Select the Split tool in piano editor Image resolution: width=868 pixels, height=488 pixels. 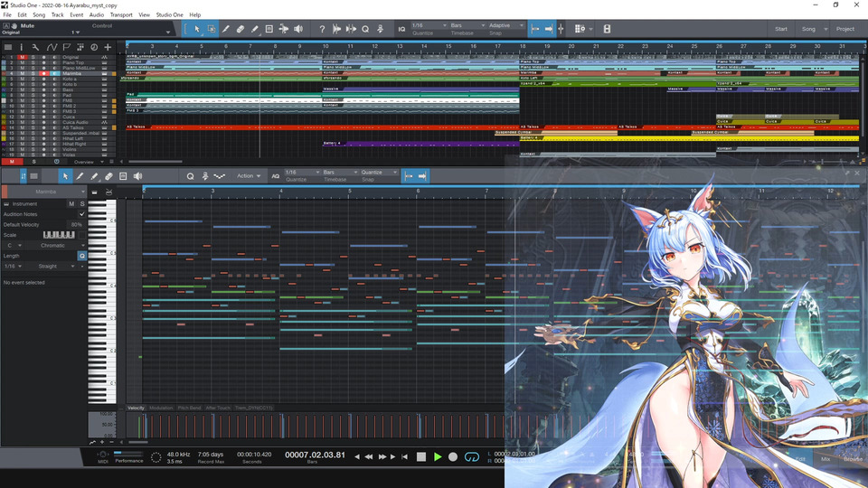[x=80, y=176]
